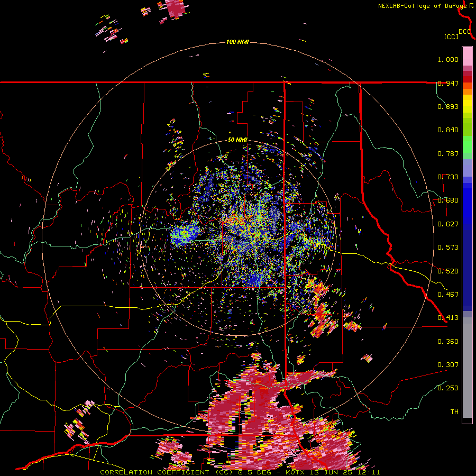
Task: Click the 0.840 scale value
Action: [448, 130]
